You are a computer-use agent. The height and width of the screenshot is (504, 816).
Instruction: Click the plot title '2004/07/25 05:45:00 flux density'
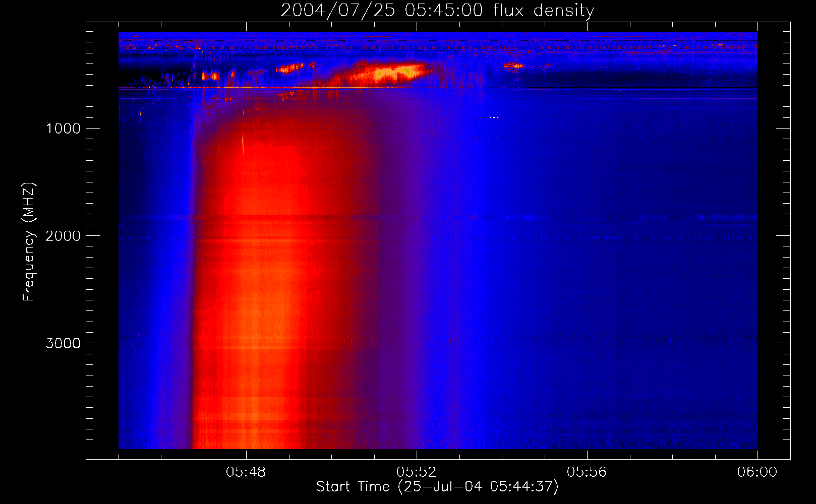[x=437, y=10]
